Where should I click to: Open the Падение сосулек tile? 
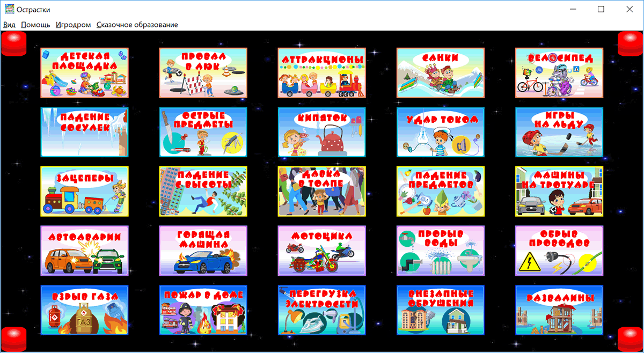84,132
